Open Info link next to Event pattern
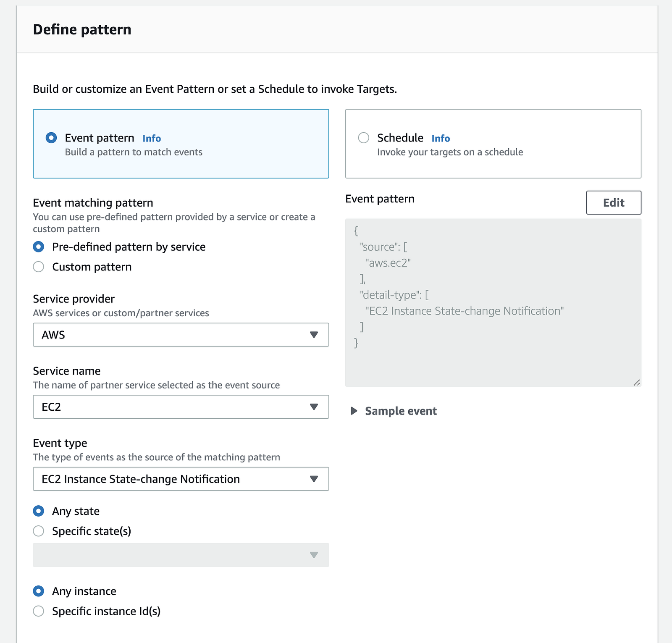Image resolution: width=672 pixels, height=643 pixels. (152, 139)
